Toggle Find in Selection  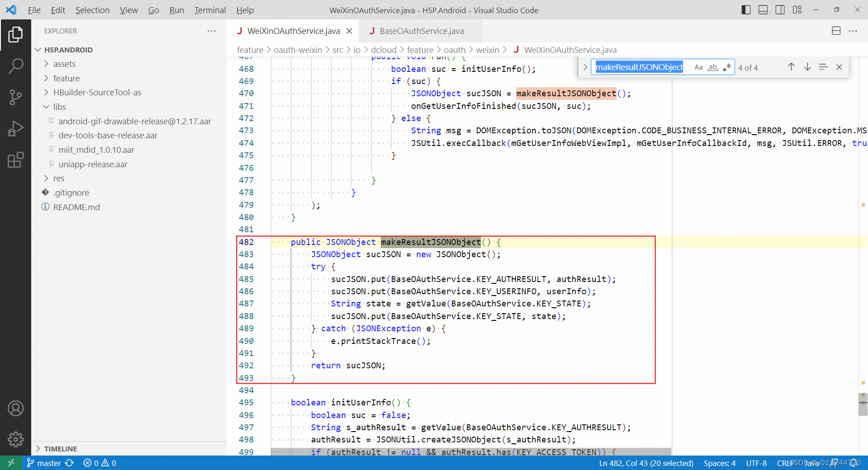pos(823,67)
